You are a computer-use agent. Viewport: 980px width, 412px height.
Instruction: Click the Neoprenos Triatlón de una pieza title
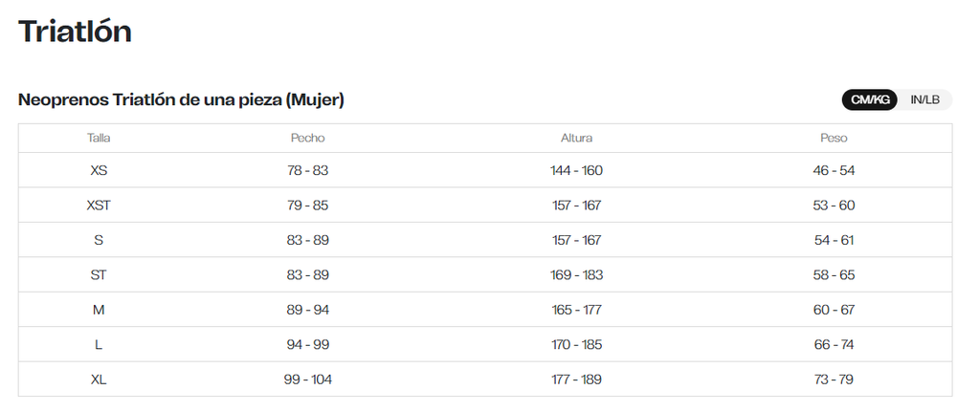point(181,100)
